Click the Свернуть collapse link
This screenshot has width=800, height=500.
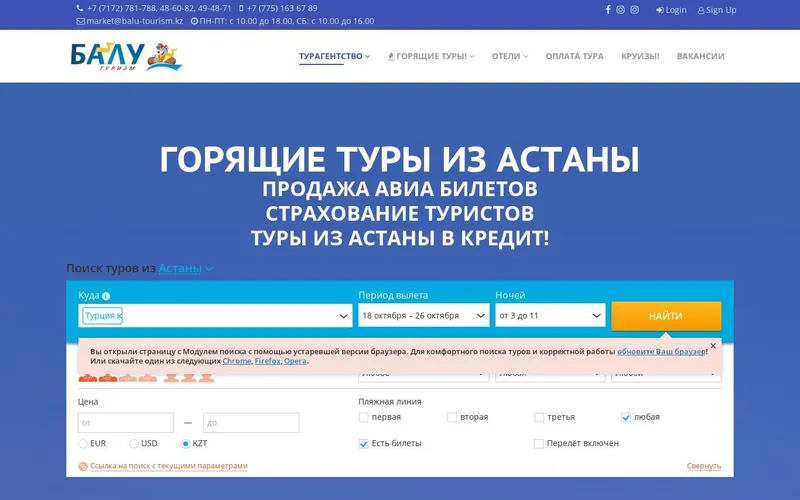coord(704,466)
